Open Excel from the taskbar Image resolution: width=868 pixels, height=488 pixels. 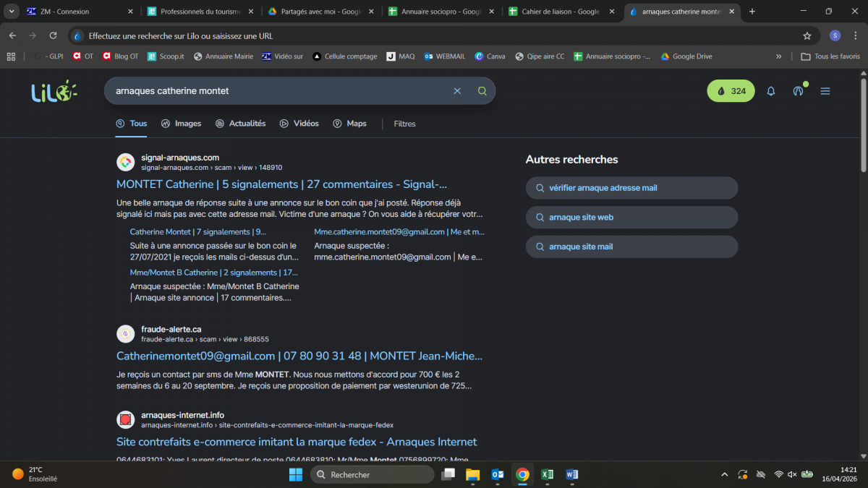coord(548,474)
